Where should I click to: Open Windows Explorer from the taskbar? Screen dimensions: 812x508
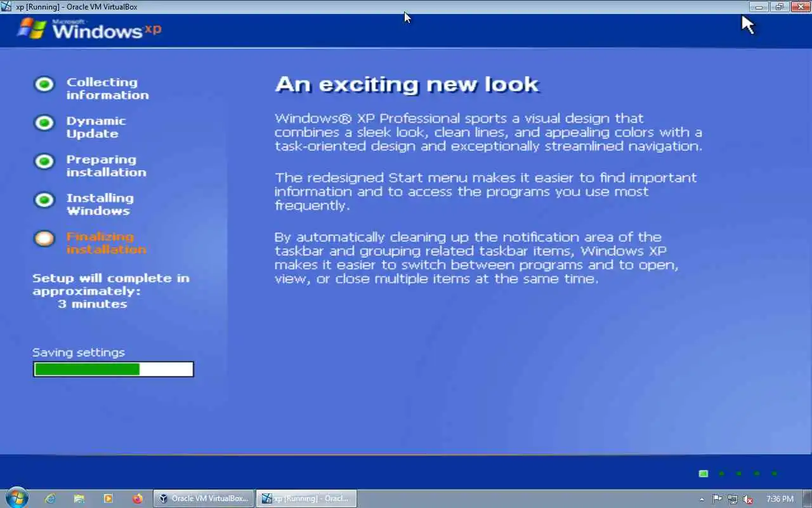pyautogui.click(x=79, y=498)
